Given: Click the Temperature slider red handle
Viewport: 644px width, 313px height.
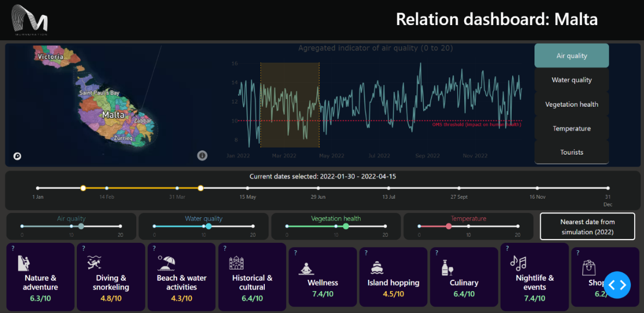Looking at the screenshot, I should coord(448,226).
